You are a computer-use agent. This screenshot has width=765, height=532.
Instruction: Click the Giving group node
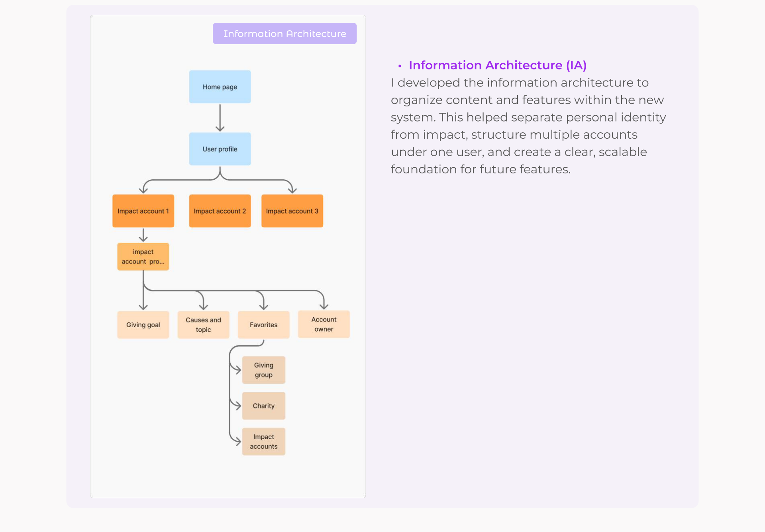coord(264,370)
